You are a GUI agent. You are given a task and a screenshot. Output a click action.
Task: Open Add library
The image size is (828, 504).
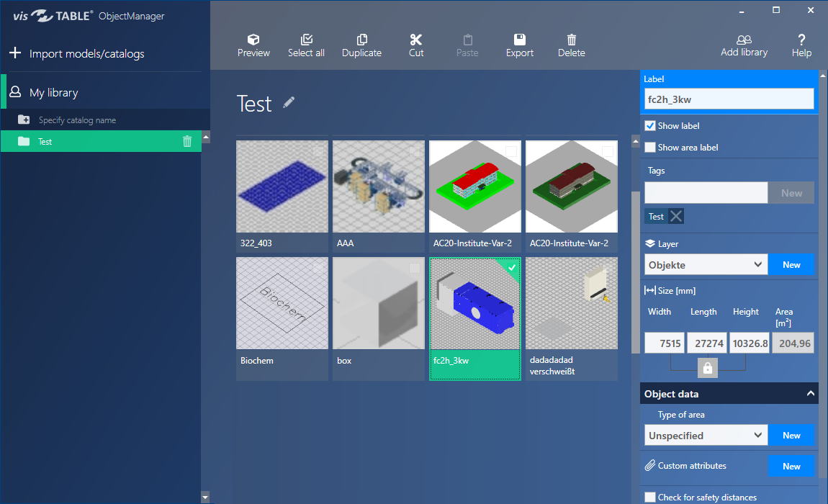(x=744, y=43)
